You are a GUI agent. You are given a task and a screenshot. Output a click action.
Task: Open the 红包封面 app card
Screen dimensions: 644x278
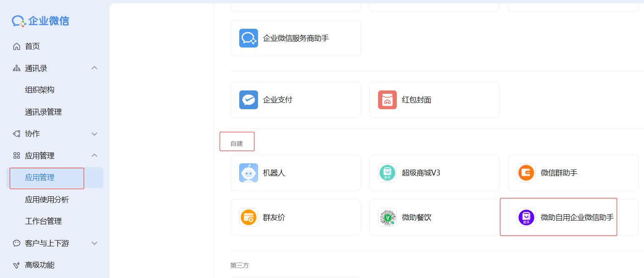(434, 100)
